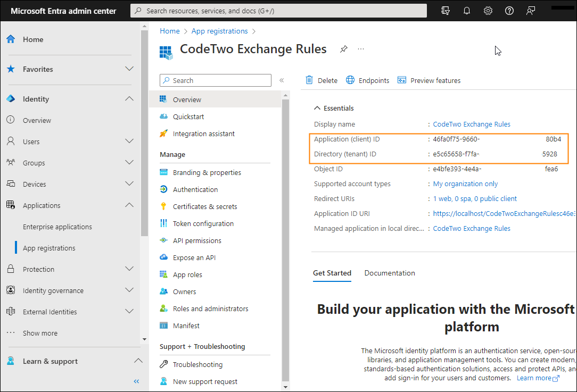This screenshot has width=577, height=392.
Task: Click the Delete trash icon
Action: click(x=309, y=80)
